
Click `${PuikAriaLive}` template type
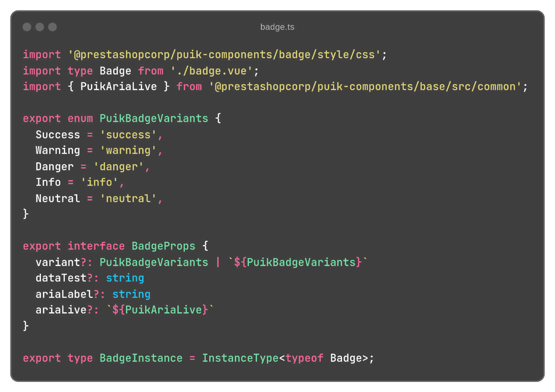tap(160, 310)
